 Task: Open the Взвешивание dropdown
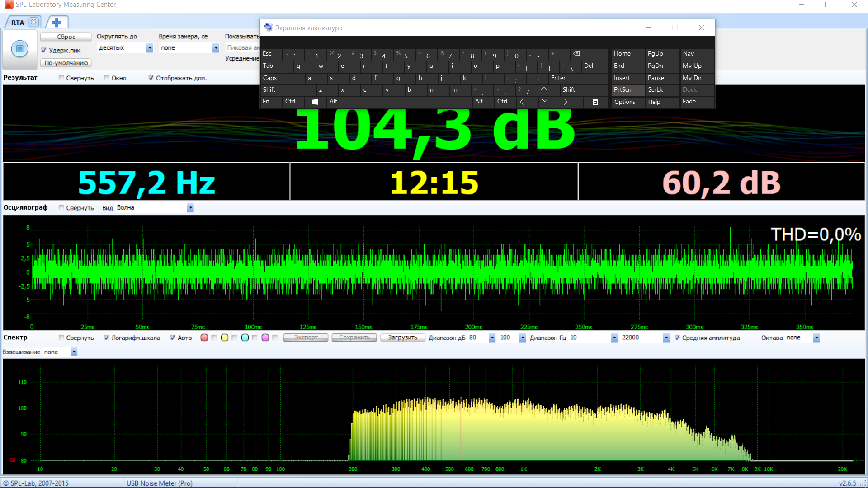pyautogui.click(x=74, y=352)
